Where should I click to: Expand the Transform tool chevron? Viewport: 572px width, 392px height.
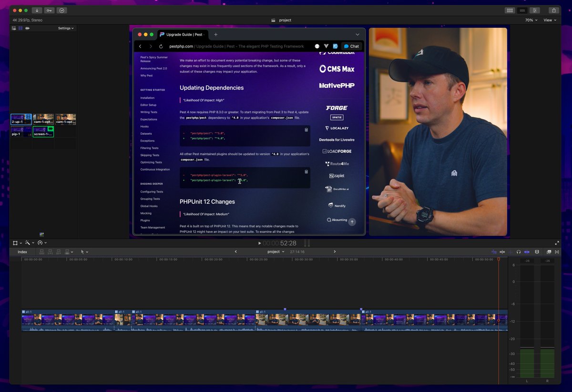tap(21, 243)
